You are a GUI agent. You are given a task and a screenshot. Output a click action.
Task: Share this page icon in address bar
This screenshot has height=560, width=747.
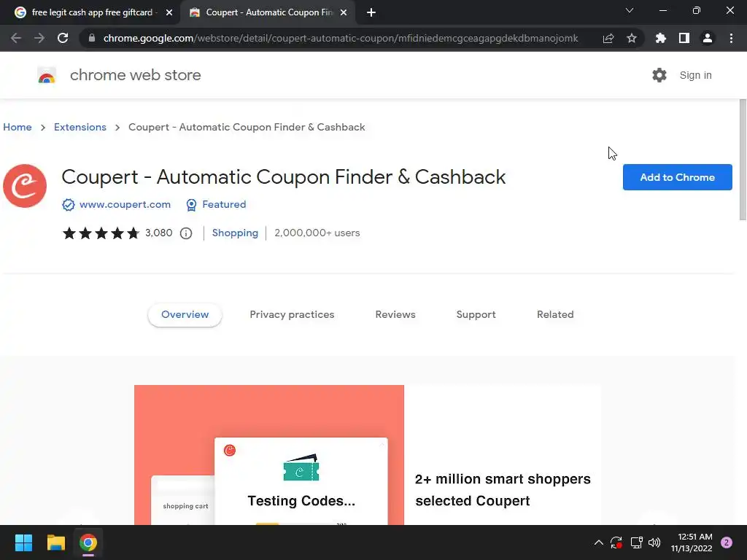pyautogui.click(x=608, y=38)
